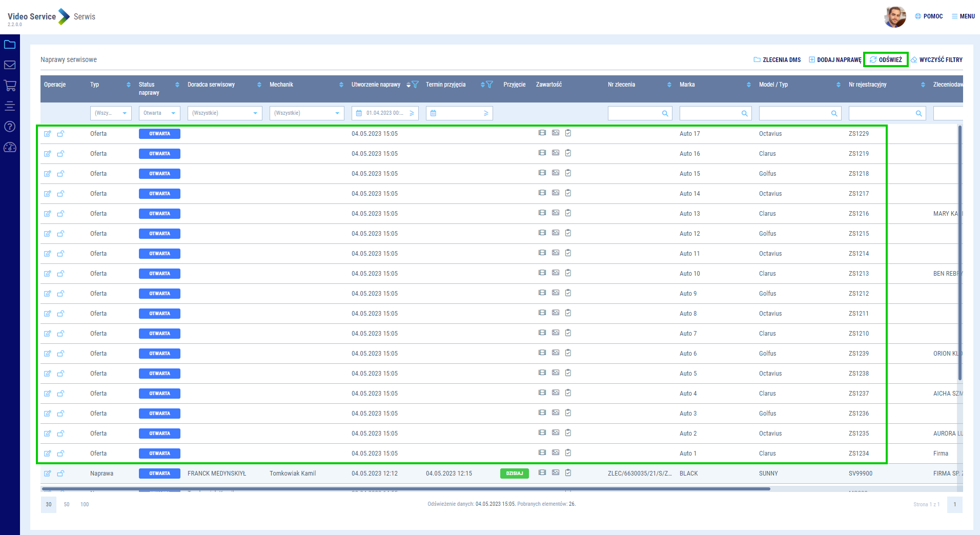The width and height of the screenshot is (980, 535).
Task: Toggle the filter on Termin przyjęcia column
Action: 489,85
